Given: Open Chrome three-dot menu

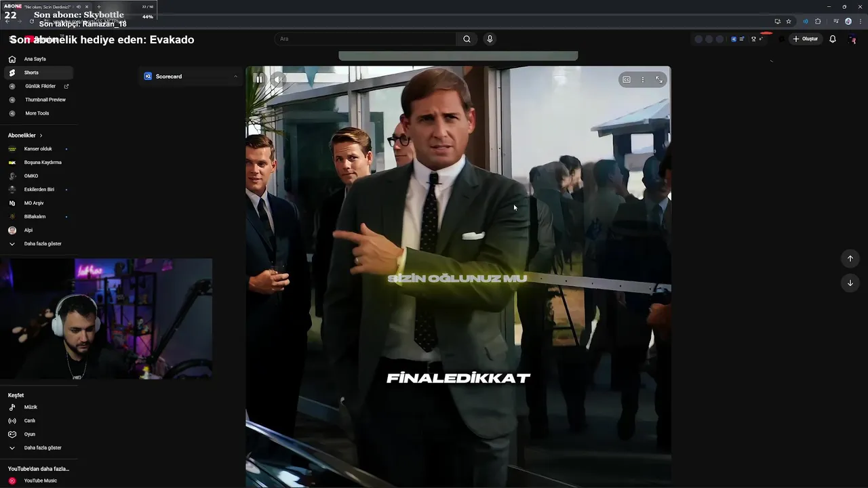Looking at the screenshot, I should pyautogui.click(x=861, y=21).
